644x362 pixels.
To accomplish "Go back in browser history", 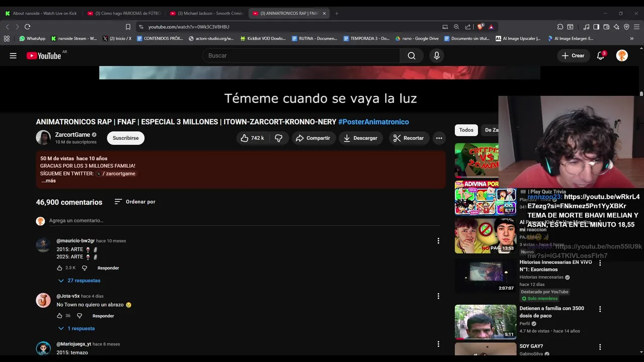I will click(x=7, y=27).
